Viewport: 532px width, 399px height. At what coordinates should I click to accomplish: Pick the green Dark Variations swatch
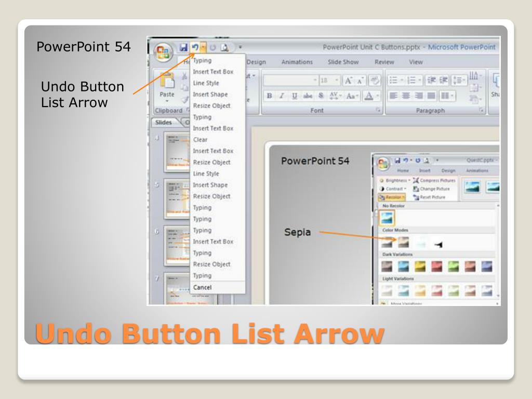(453, 267)
